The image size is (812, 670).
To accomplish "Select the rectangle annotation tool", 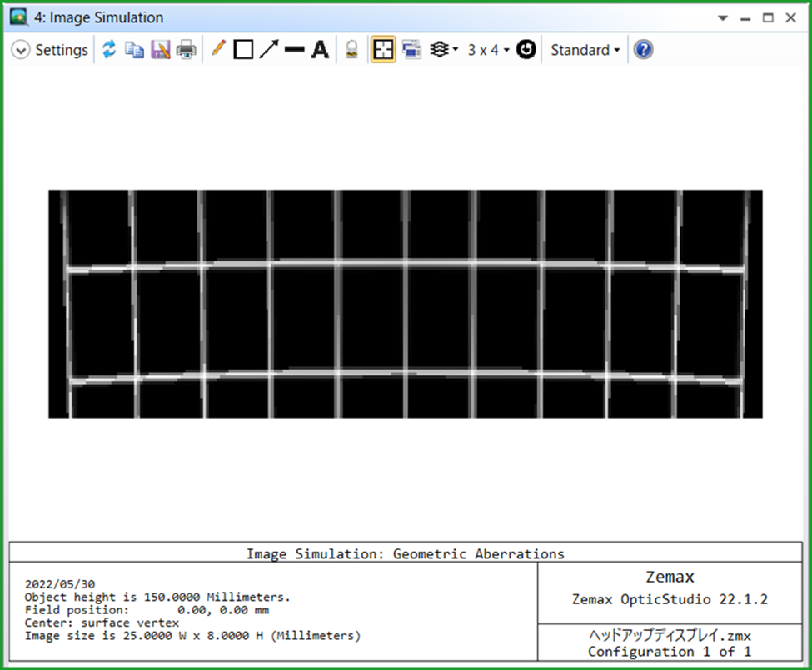I will point(242,49).
